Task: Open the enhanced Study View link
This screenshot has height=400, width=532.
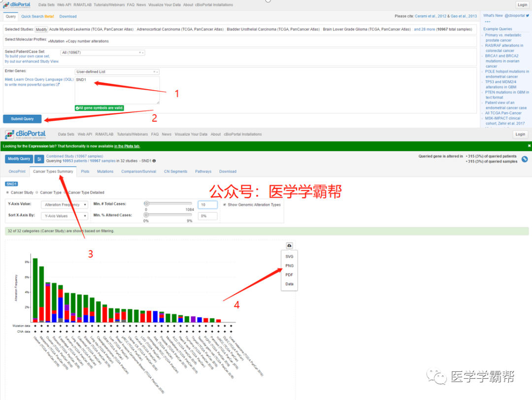Action: click(x=32, y=62)
